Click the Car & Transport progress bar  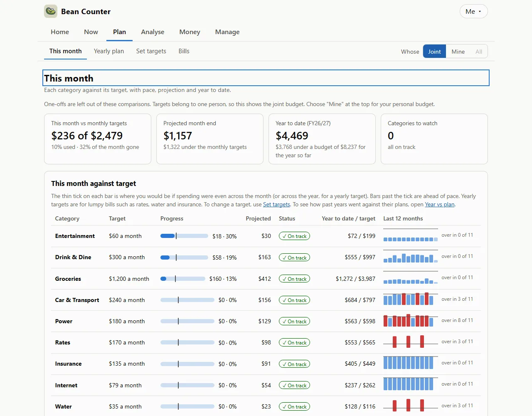[187, 300]
